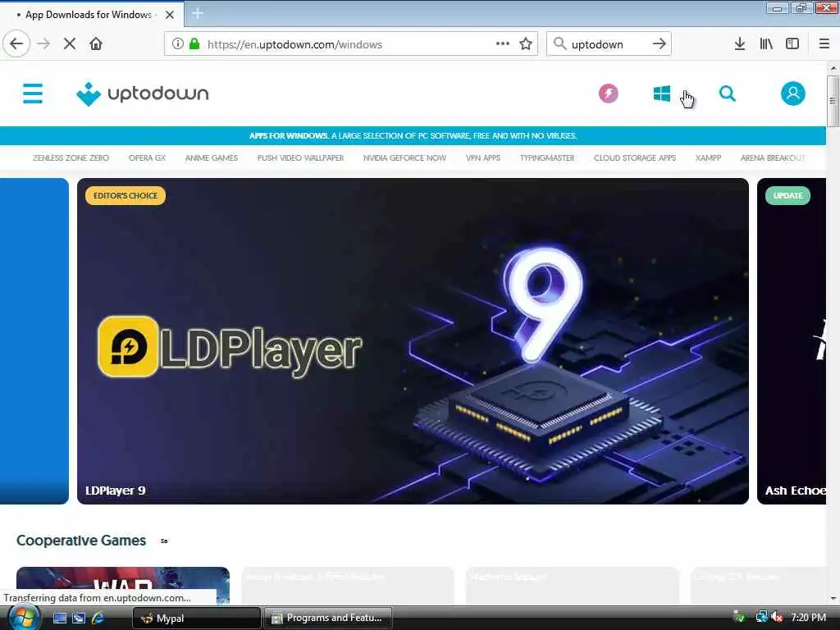
Task: Click the scrollbar down arrow
Action: (833, 598)
